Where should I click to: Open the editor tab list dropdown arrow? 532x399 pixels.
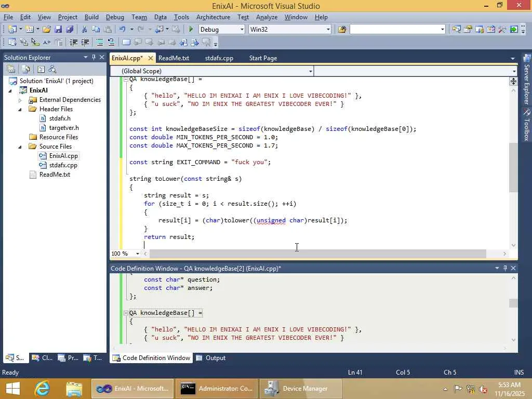tap(513, 58)
